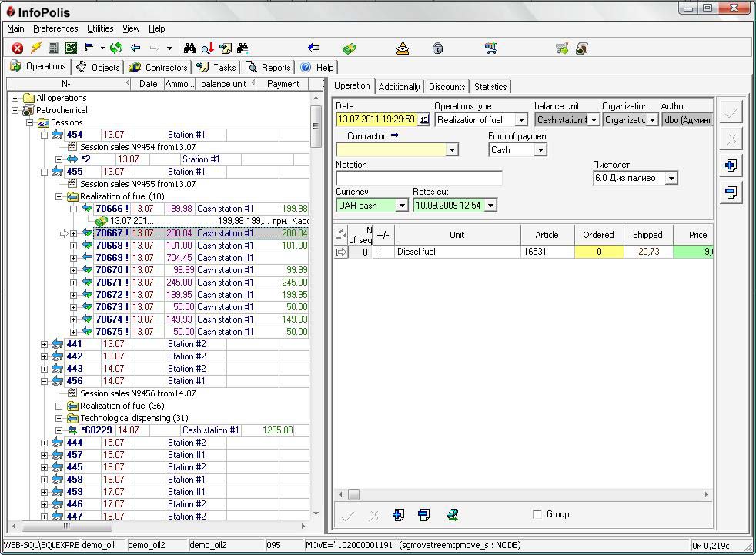Click the lock icon on the toolbar

click(x=437, y=48)
